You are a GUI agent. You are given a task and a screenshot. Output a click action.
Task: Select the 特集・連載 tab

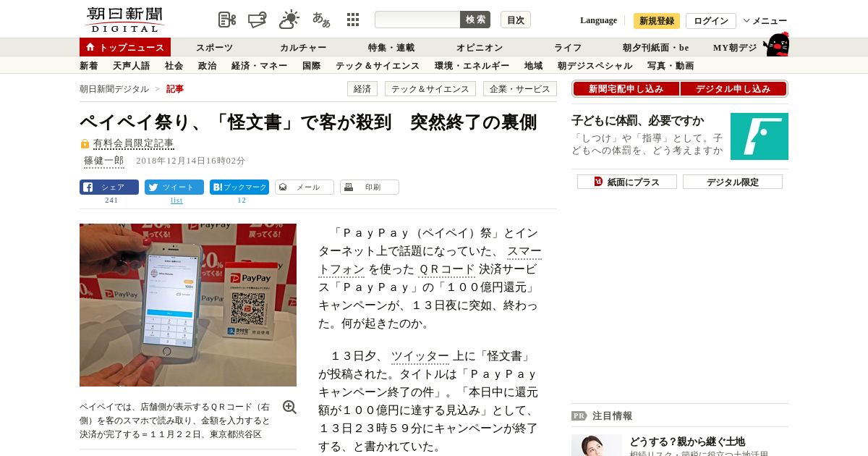391,48
